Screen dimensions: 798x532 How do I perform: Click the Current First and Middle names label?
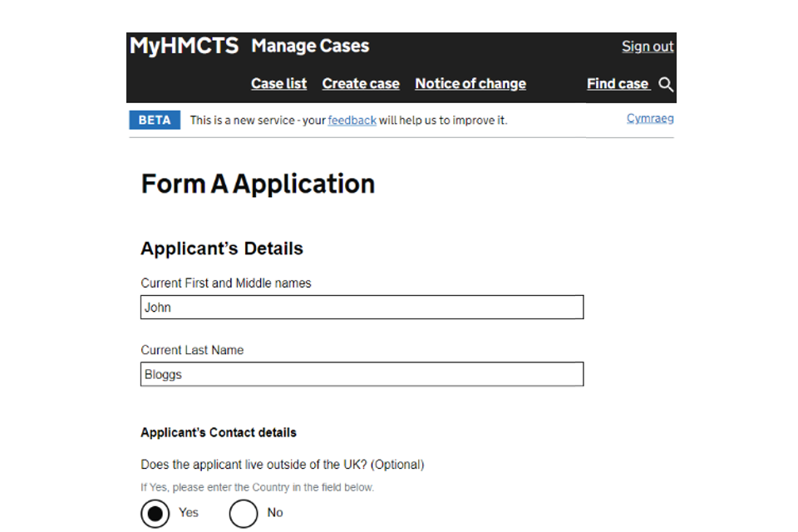coord(226,283)
